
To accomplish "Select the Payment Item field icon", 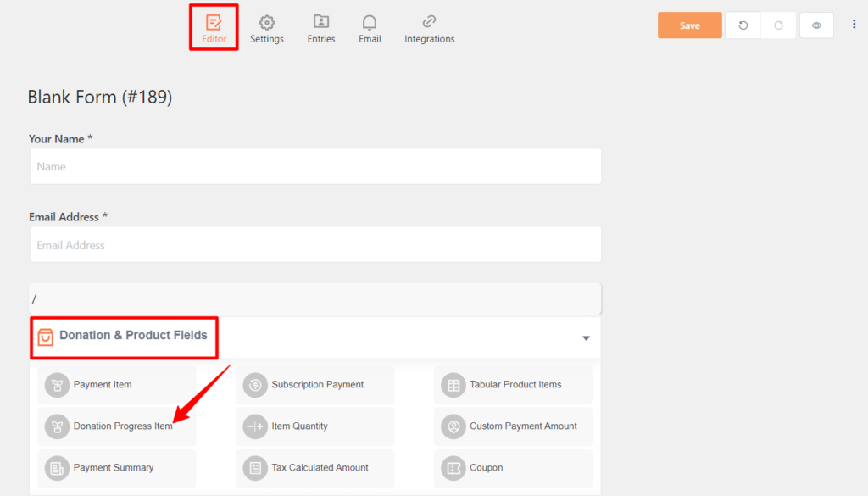I will (x=56, y=385).
